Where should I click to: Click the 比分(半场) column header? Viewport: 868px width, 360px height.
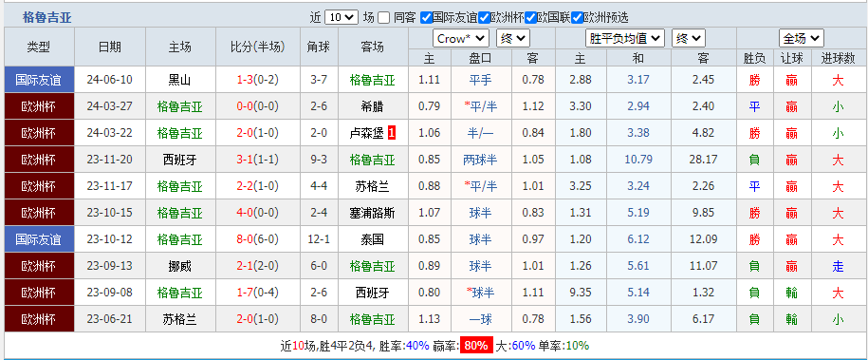coord(257,47)
